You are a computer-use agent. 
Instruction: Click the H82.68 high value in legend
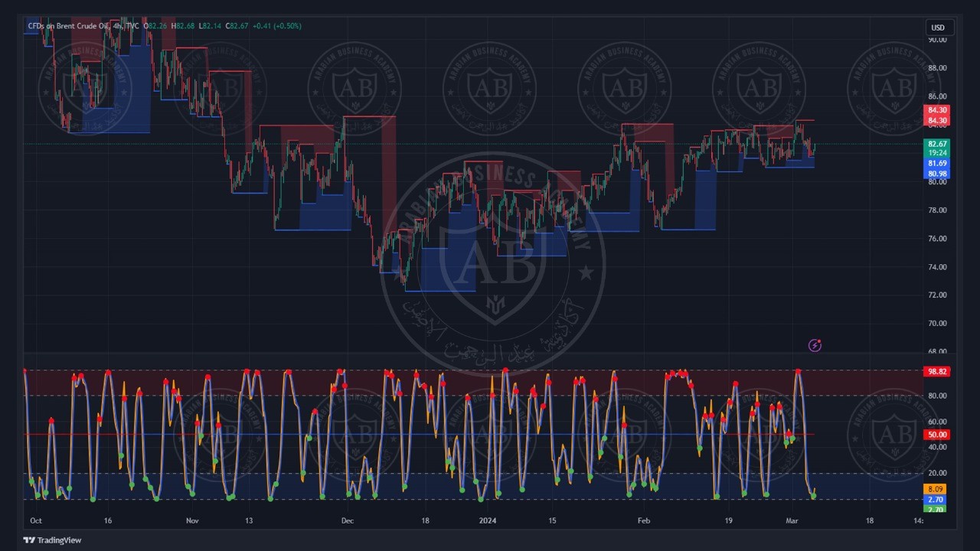tap(182, 26)
